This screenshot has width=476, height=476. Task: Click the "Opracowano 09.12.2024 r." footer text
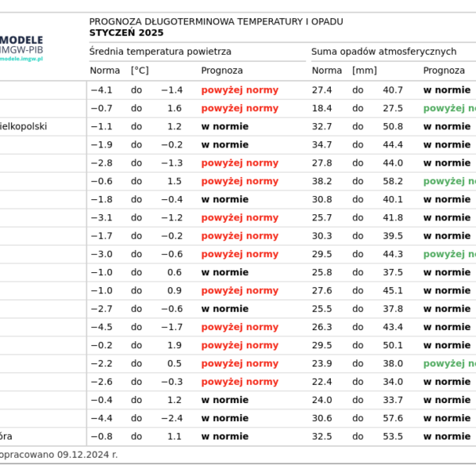point(58,455)
